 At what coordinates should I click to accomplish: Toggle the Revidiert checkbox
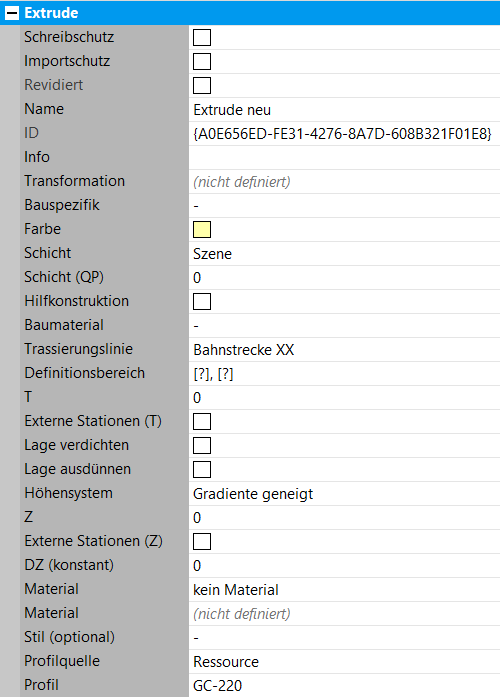click(x=202, y=85)
